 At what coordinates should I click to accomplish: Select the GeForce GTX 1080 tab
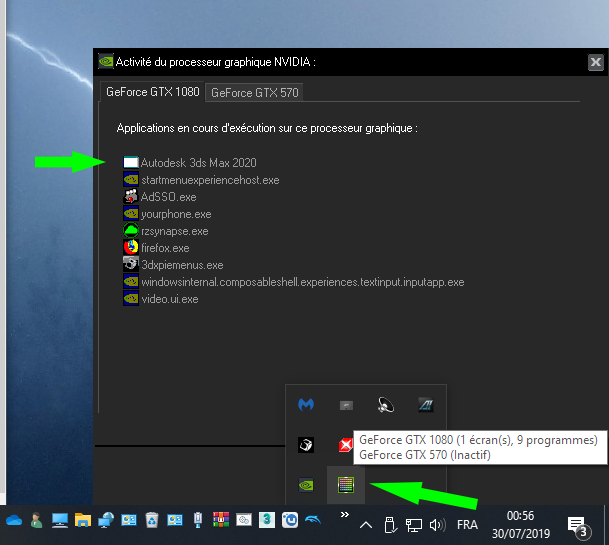(152, 92)
